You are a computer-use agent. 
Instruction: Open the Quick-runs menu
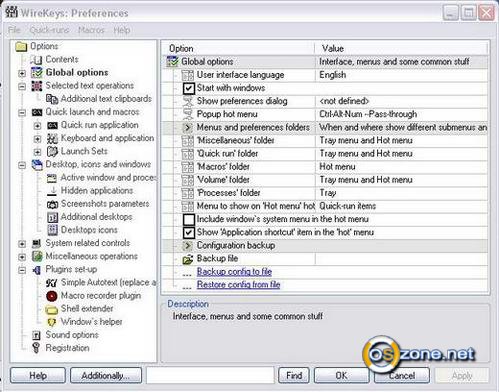[x=49, y=30]
